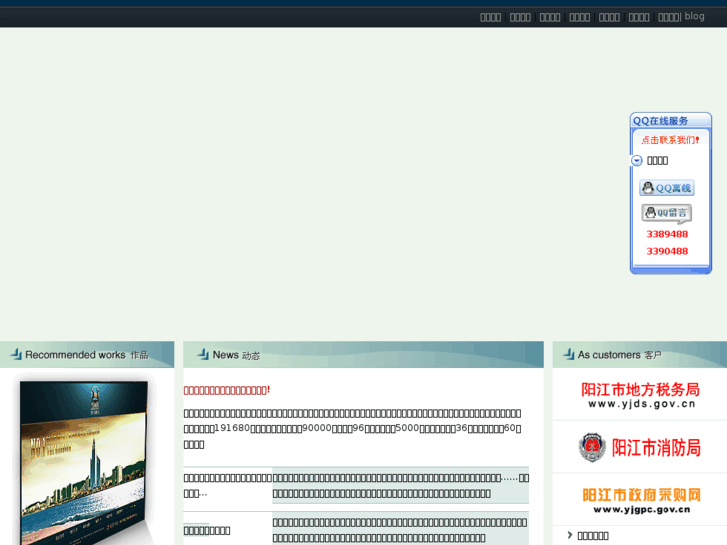Open the red news headline link
This screenshot has height=545, width=727.
(x=227, y=391)
